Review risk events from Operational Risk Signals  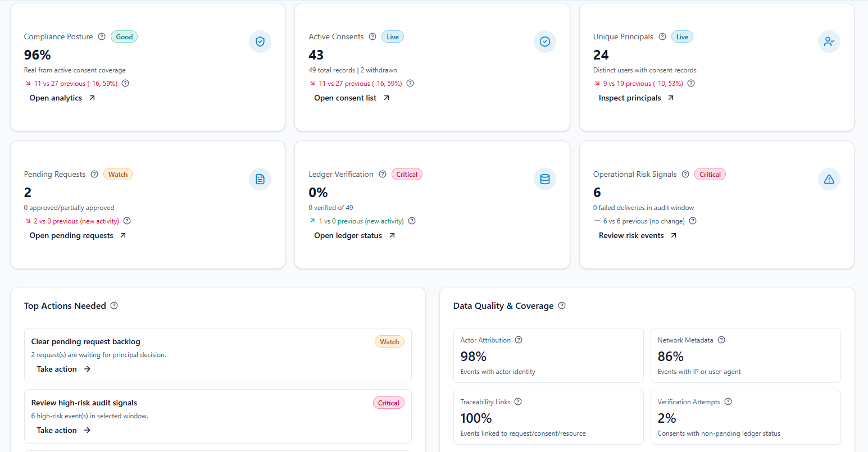point(632,235)
